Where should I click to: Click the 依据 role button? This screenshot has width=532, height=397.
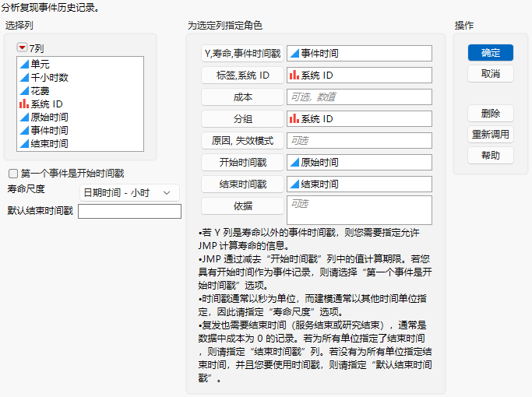tap(242, 206)
